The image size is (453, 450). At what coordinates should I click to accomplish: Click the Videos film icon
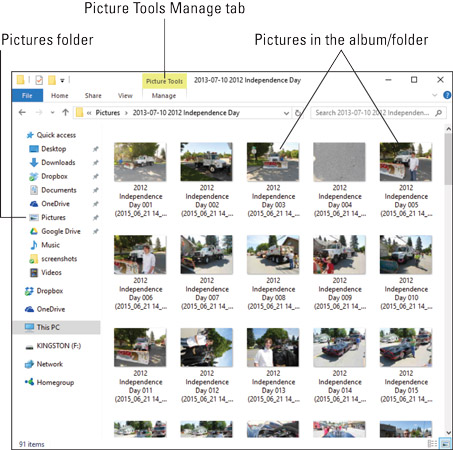(x=34, y=273)
